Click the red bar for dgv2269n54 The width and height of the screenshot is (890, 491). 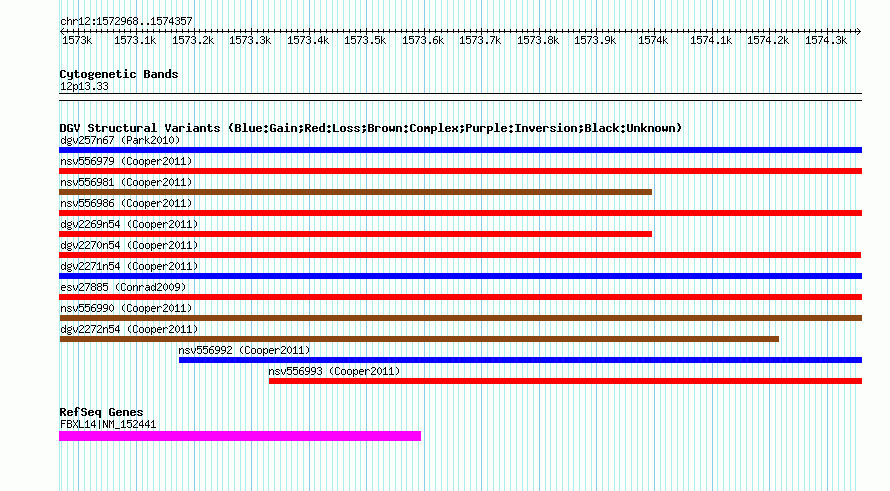click(x=355, y=234)
